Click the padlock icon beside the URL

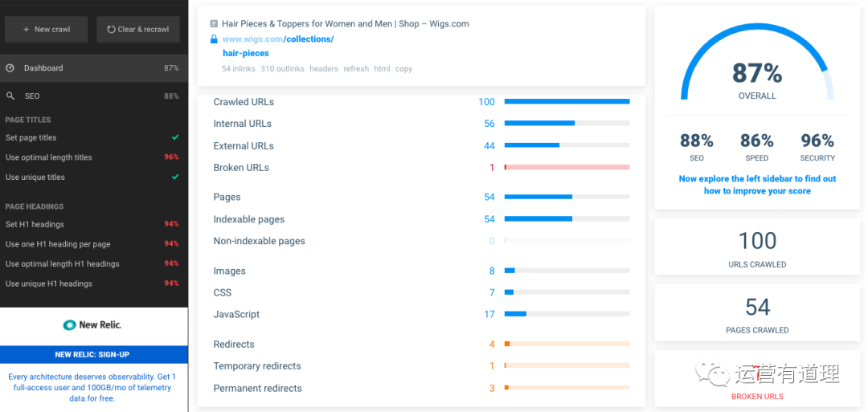pyautogui.click(x=214, y=39)
